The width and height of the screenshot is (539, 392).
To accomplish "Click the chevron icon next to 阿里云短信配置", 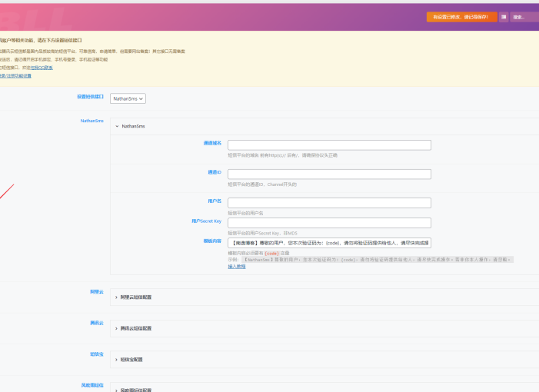I will click(116, 297).
